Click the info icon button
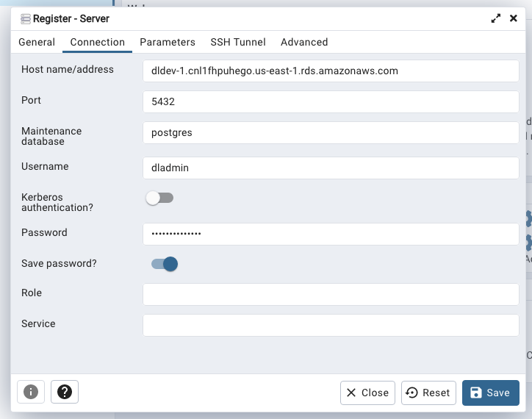The height and width of the screenshot is (419, 532). (31, 392)
